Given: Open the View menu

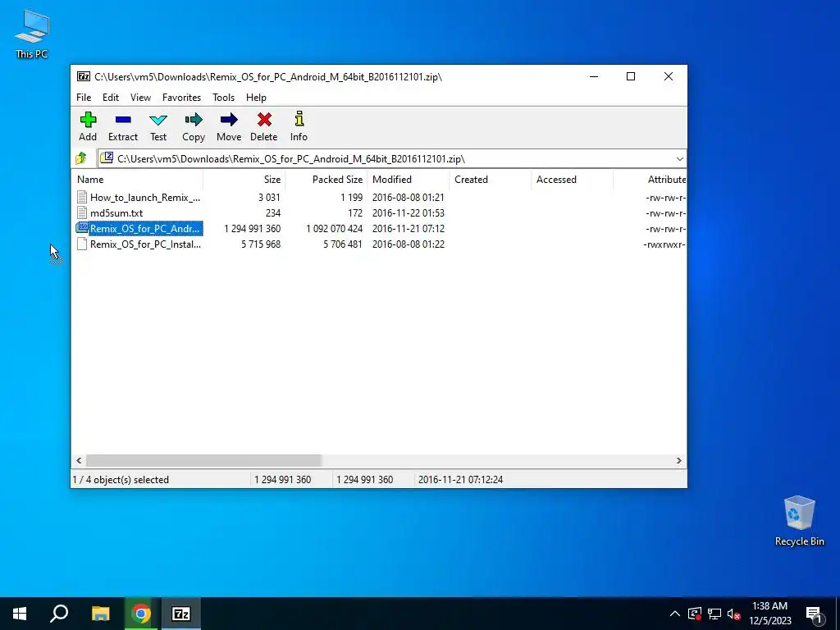Looking at the screenshot, I should click(140, 98).
